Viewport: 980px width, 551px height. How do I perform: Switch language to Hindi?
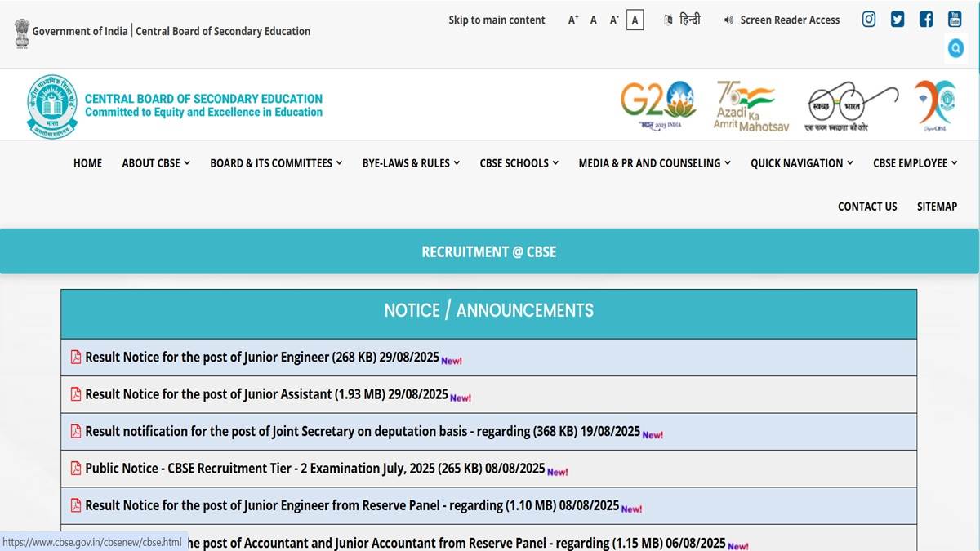[683, 20]
